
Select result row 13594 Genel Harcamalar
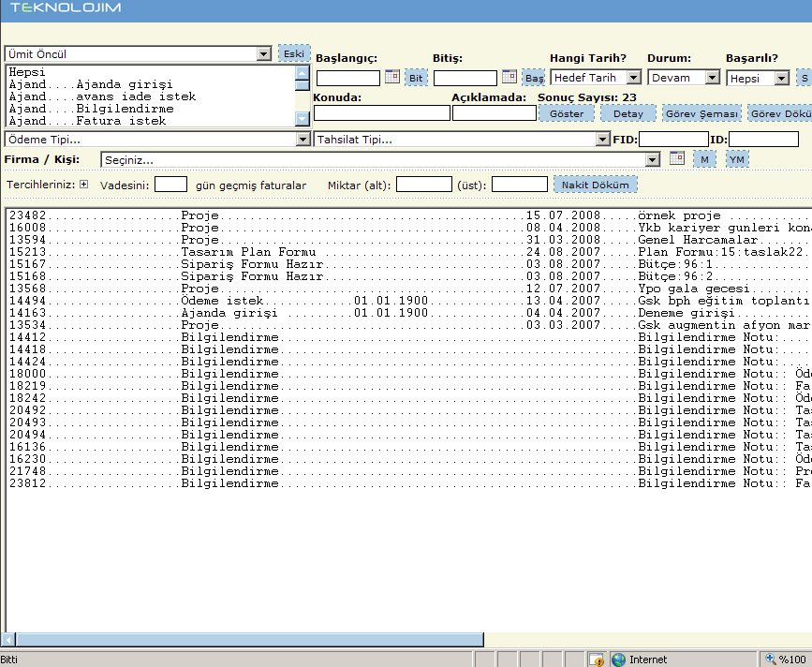click(x=409, y=240)
